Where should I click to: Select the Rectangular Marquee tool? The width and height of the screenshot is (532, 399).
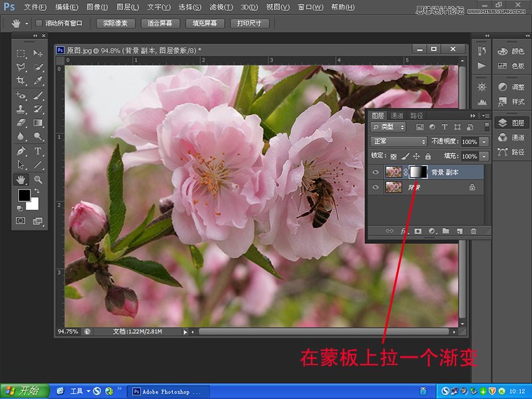pyautogui.click(x=21, y=53)
